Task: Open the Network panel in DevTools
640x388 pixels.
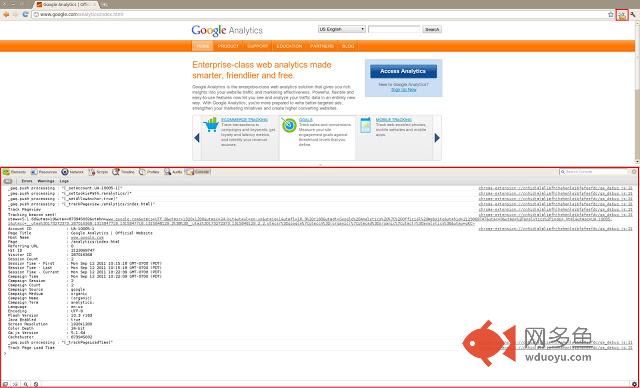Action: click(72, 172)
